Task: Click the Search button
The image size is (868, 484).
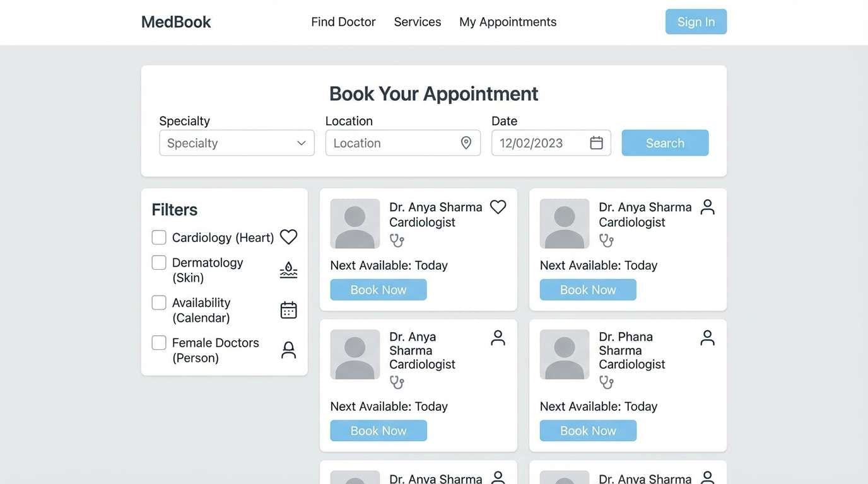Action: point(665,142)
